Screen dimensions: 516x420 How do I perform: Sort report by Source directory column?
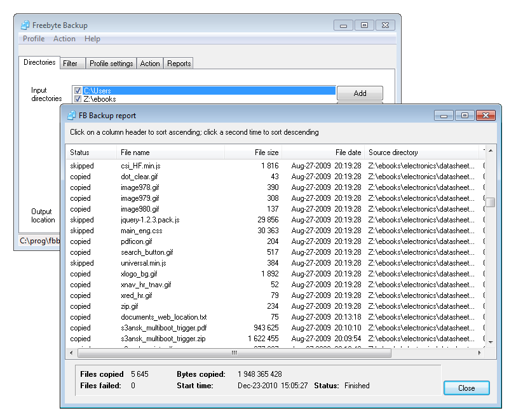(x=421, y=152)
